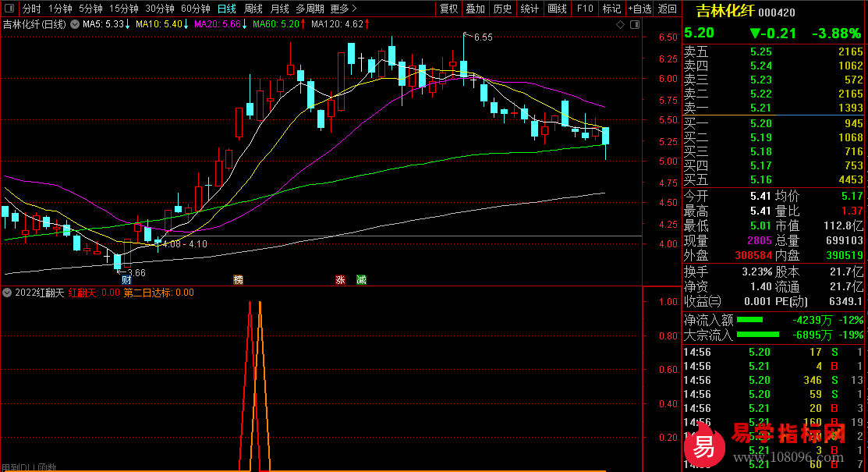Image resolution: width=868 pixels, height=472 pixels.
Task: Click the 返回 back button
Action: (667, 9)
